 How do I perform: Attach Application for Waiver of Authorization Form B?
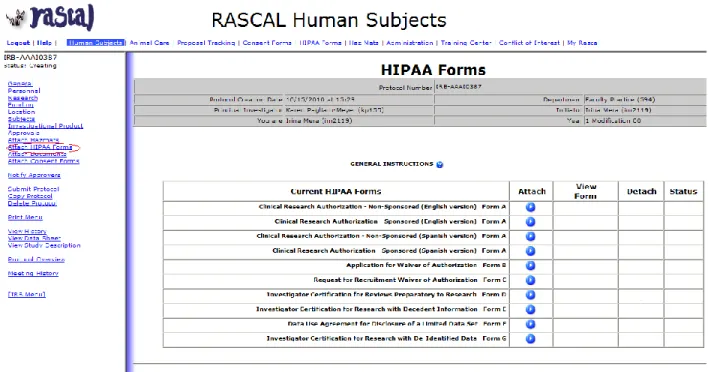531,265
